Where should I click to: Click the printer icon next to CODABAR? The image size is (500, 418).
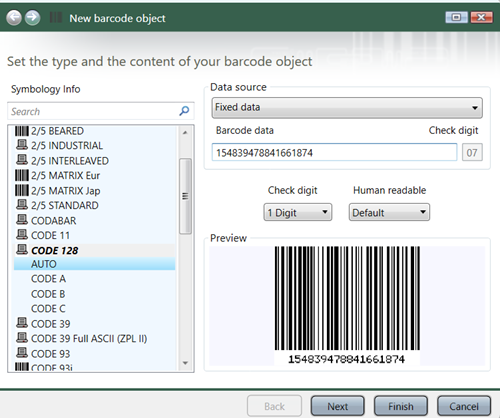pos(22,220)
